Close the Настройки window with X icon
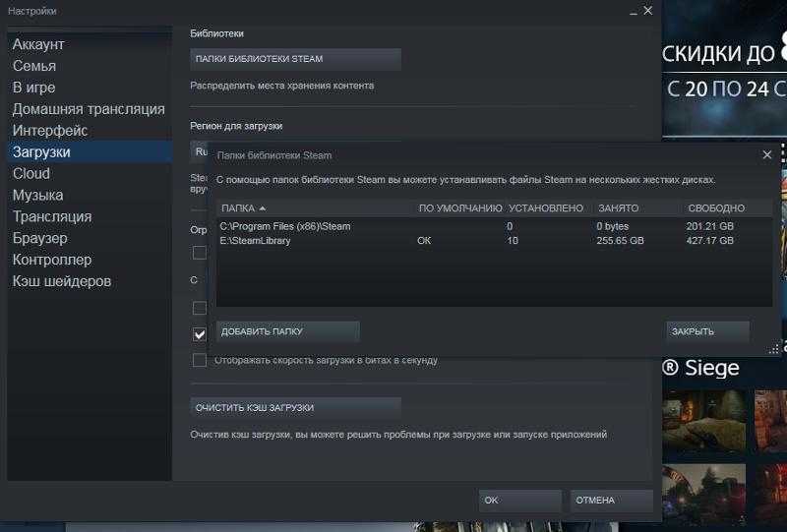This screenshot has height=532, width=787. coord(648,11)
